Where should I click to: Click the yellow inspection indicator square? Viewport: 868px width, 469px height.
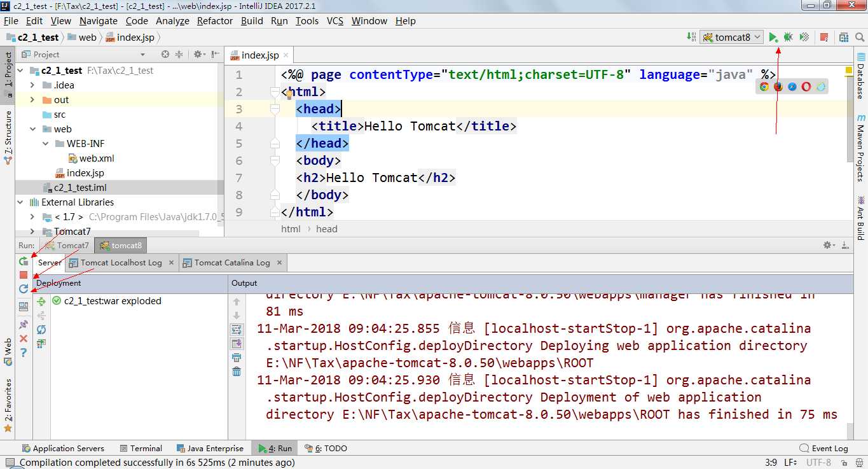point(849,70)
